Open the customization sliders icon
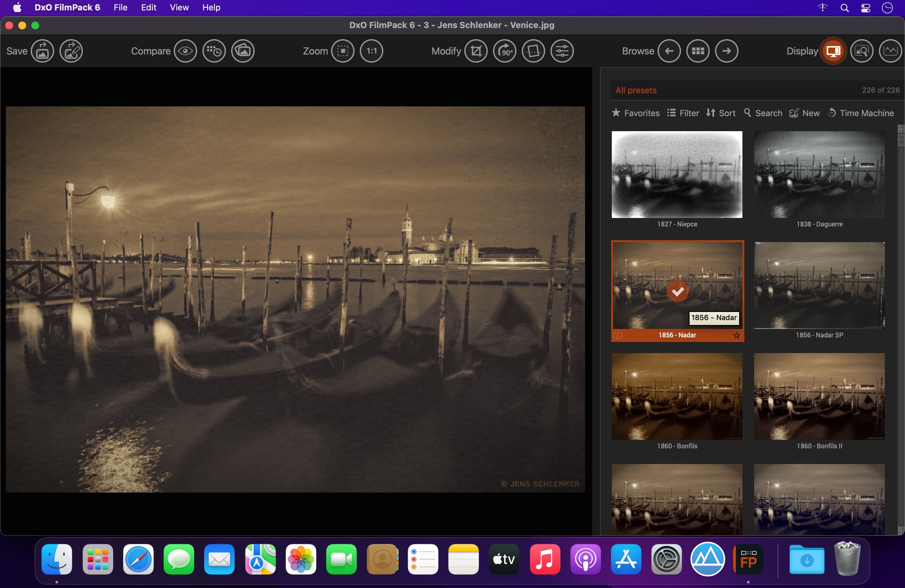905x588 pixels. click(x=562, y=51)
